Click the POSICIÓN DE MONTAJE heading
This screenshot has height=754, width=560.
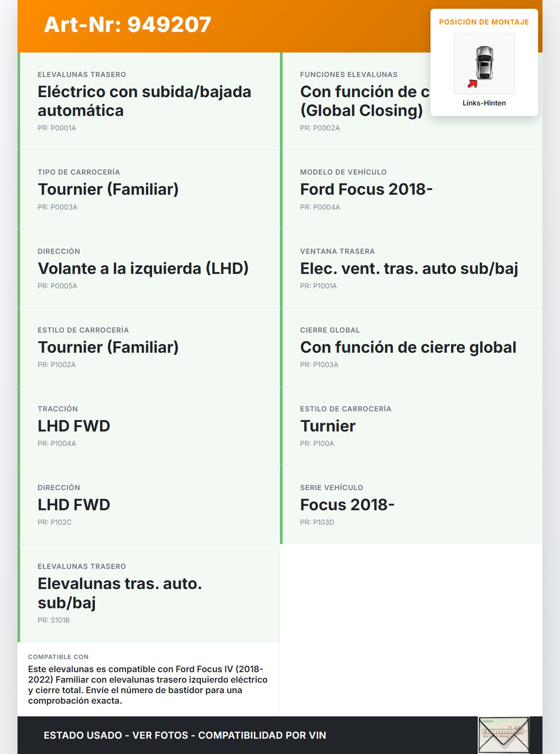[484, 22]
